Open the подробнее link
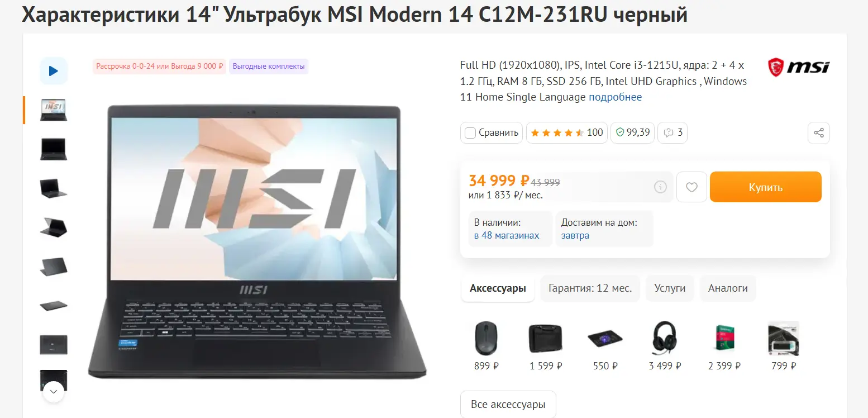 615,97
